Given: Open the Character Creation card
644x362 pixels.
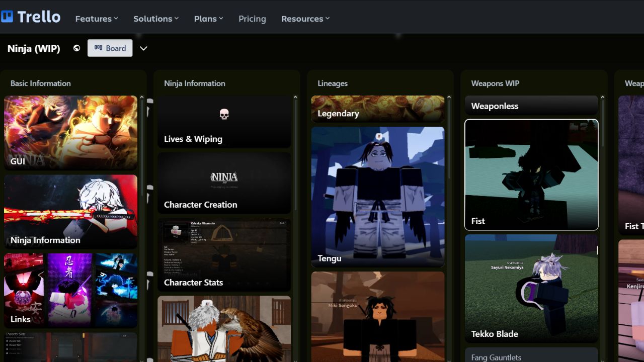Looking at the screenshot, I should click(224, 183).
